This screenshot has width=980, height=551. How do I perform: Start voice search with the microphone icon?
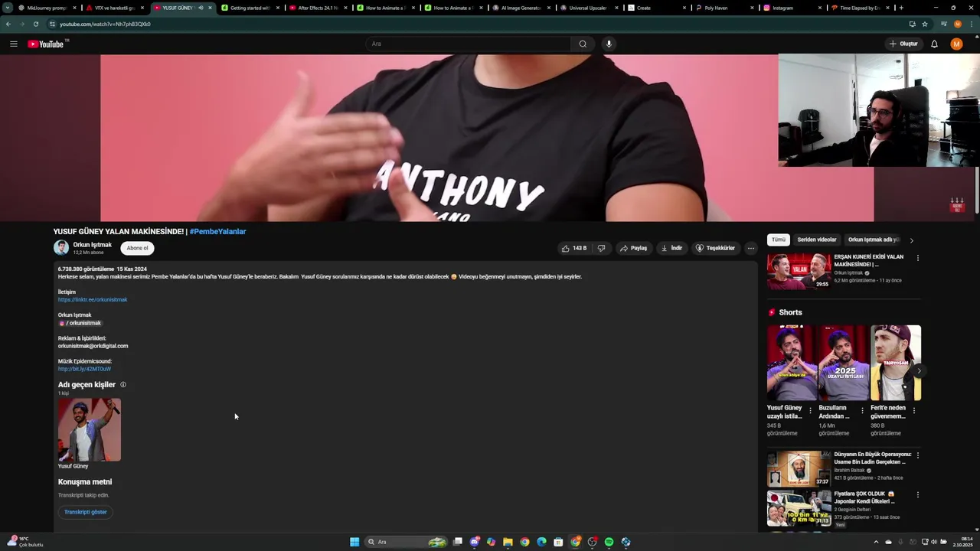tap(609, 44)
